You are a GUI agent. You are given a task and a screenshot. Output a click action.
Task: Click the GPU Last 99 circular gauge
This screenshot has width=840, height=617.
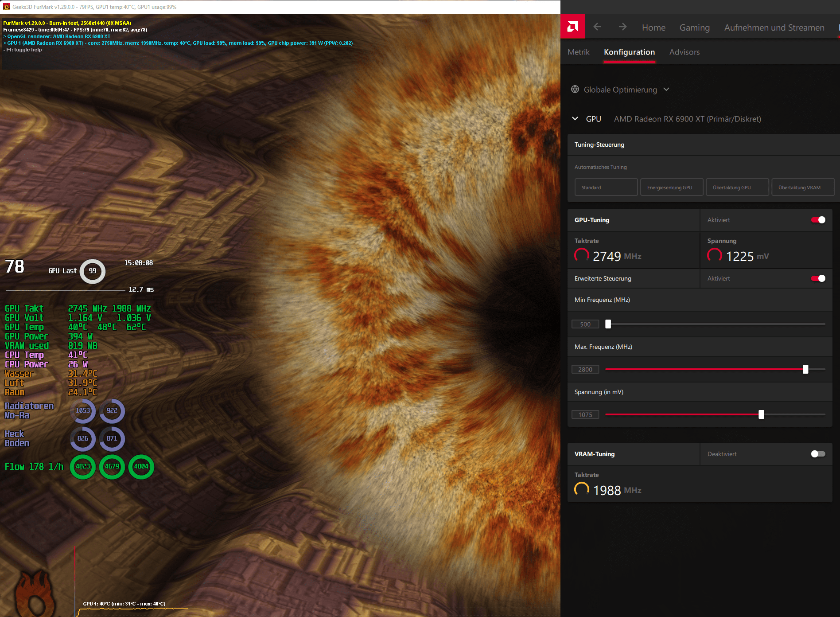coord(93,271)
